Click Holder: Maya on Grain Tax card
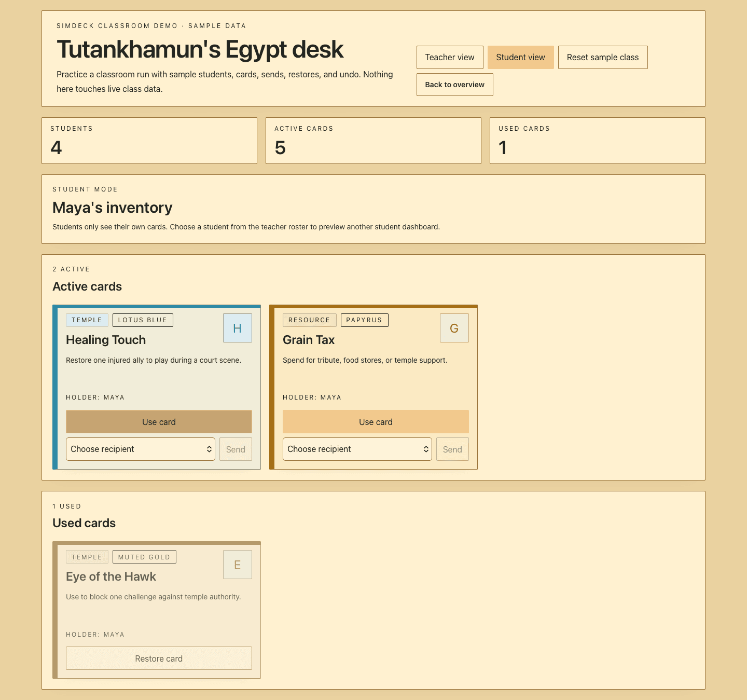The image size is (747, 700). (312, 397)
